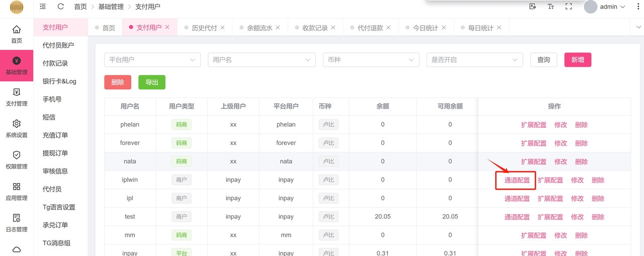Open 权限管理 shield icon in sidebar

tap(17, 160)
